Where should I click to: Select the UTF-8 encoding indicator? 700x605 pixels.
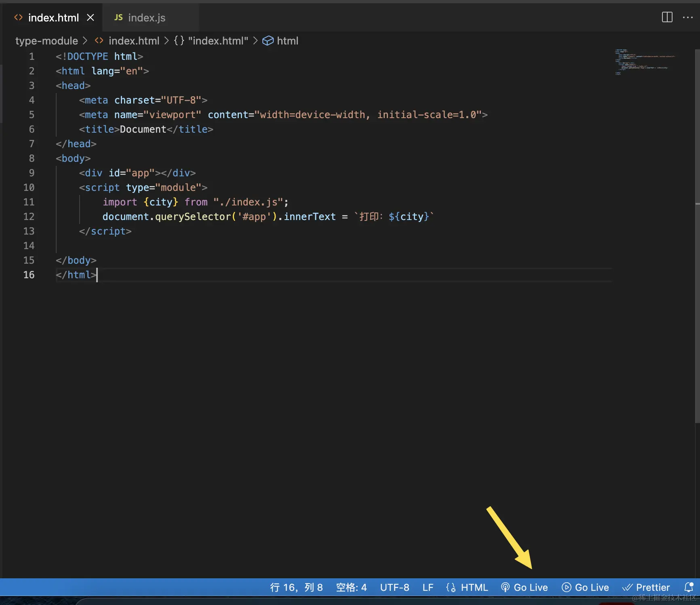394,587
